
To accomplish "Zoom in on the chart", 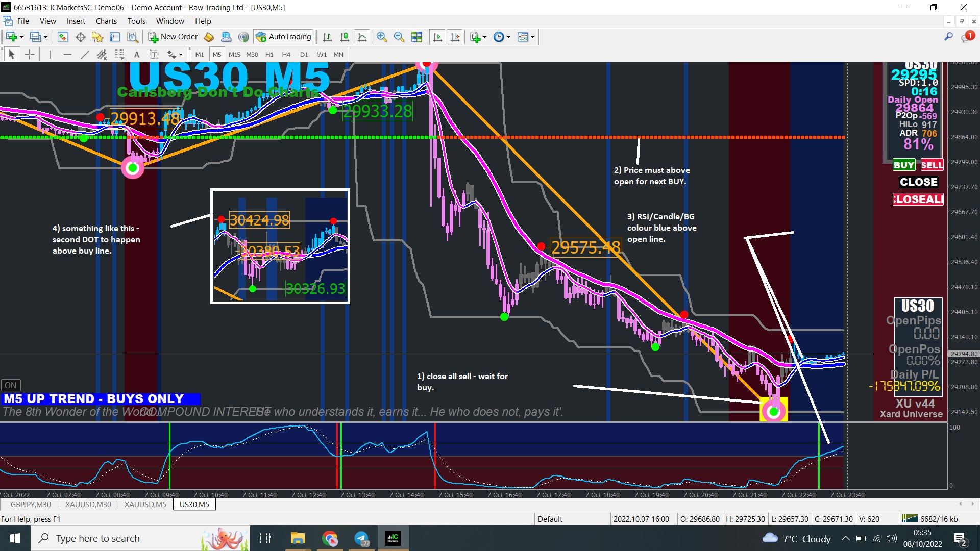I will (381, 37).
